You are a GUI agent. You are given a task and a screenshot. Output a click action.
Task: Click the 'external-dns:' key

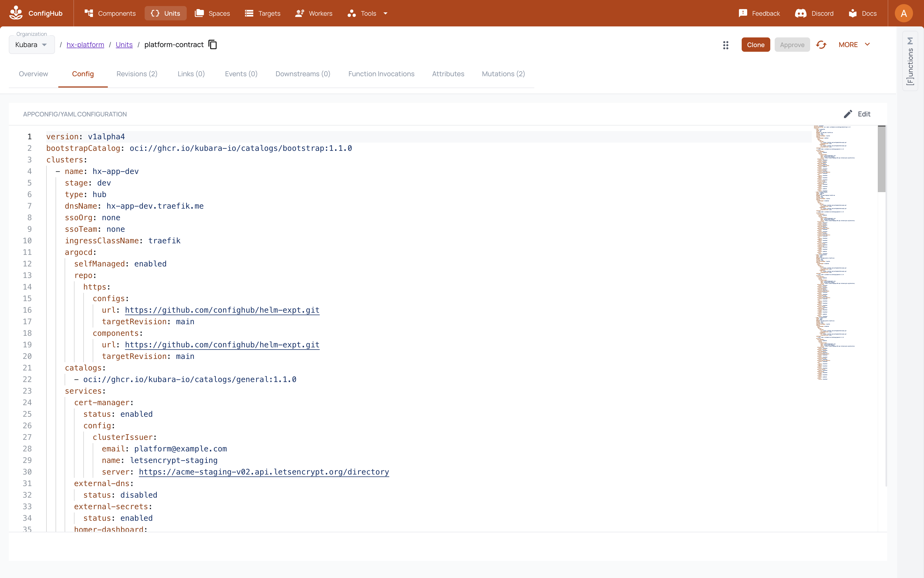(104, 483)
